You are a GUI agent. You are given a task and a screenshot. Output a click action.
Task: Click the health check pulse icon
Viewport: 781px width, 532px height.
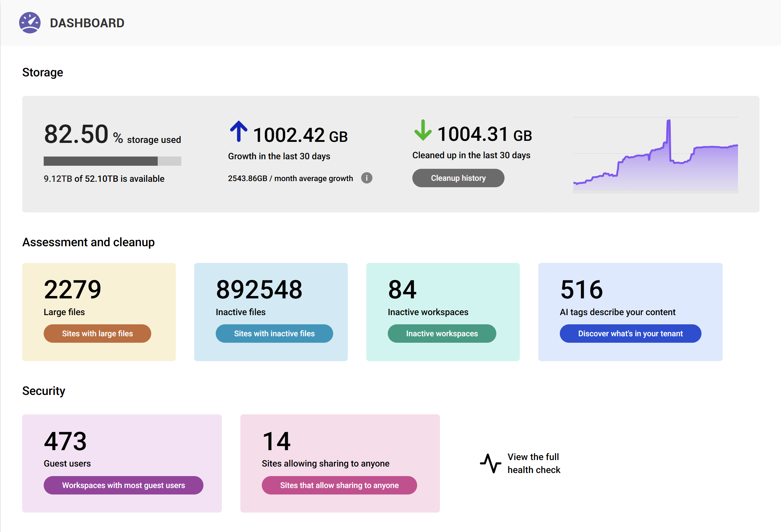click(x=491, y=463)
